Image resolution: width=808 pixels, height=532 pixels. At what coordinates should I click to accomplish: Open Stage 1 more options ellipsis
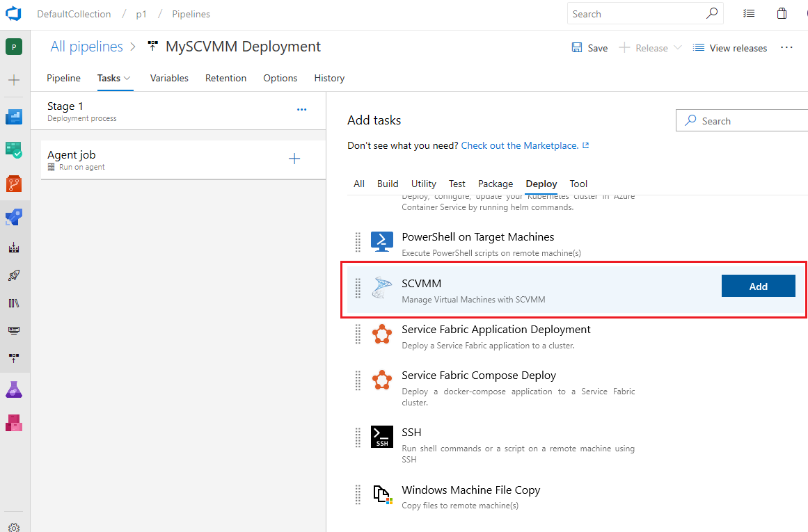click(302, 110)
